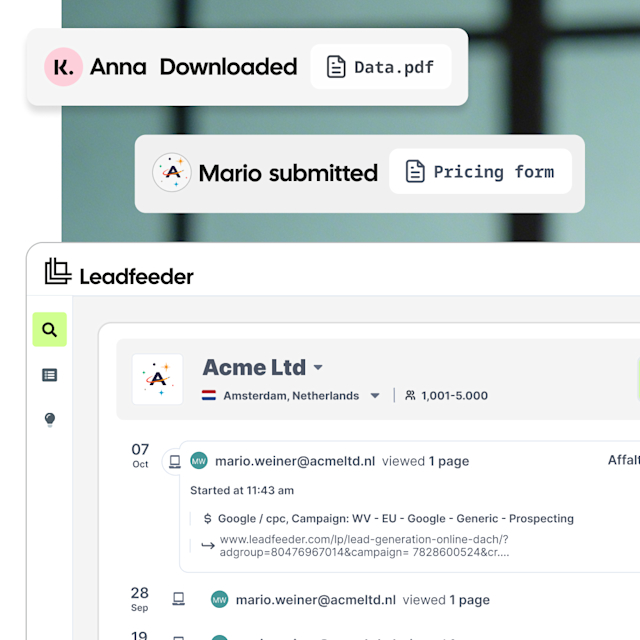The image size is (640, 640).
Task: Click the landing page arrow icon
Action: point(208,545)
